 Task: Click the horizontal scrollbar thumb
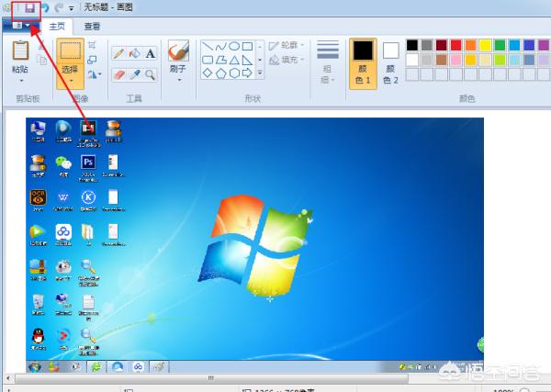211,378
